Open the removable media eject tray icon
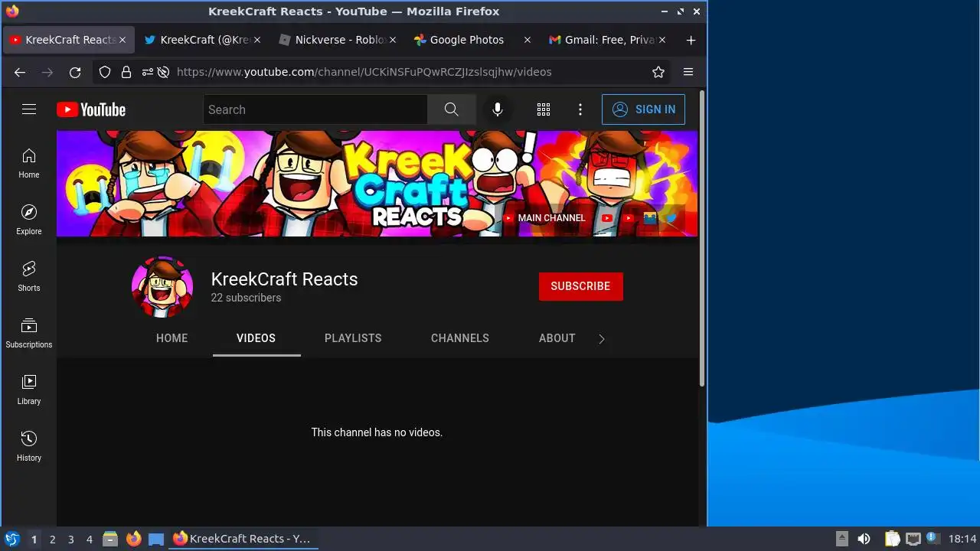The height and width of the screenshot is (551, 980). (841, 539)
